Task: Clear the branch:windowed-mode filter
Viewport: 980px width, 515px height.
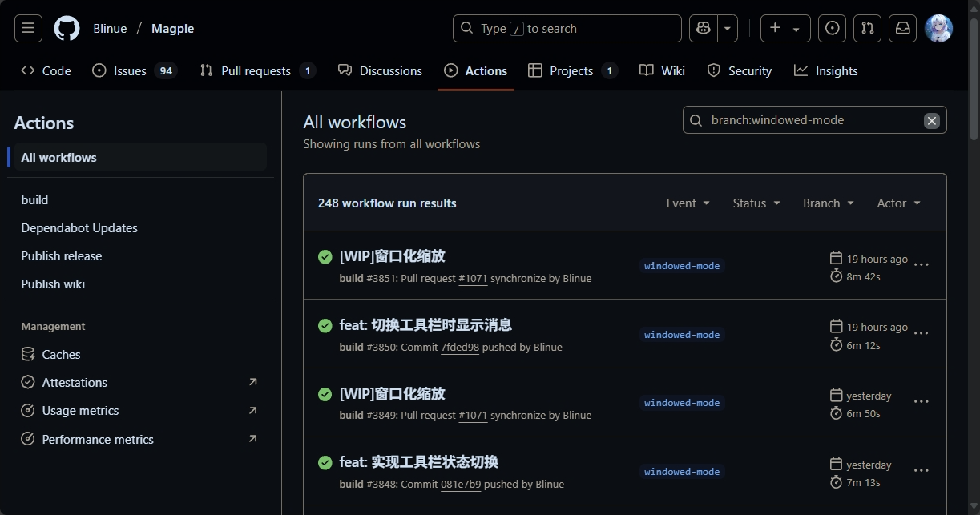Action: [x=931, y=120]
